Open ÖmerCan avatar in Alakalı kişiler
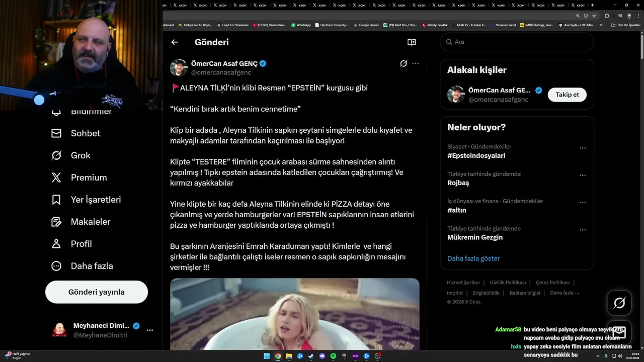Image resolution: width=644 pixels, height=362 pixels. point(456,95)
